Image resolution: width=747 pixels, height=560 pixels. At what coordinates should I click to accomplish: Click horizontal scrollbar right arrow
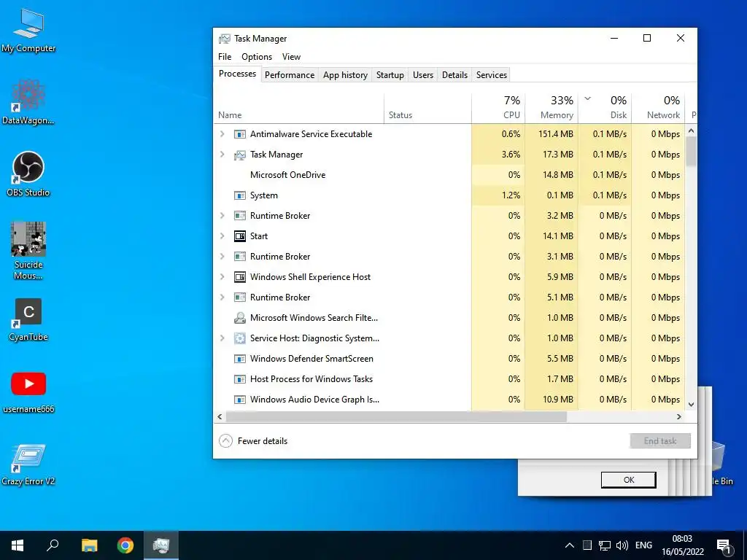coord(679,416)
